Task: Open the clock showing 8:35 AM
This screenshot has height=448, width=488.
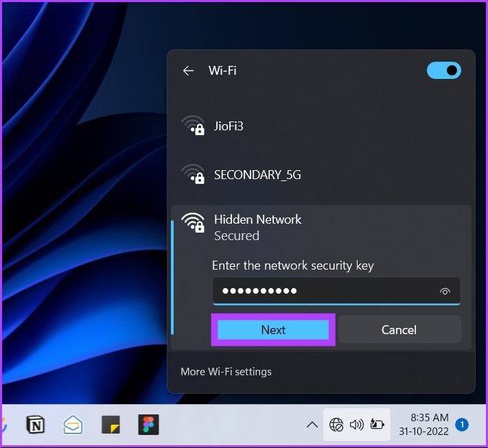Action: click(424, 425)
